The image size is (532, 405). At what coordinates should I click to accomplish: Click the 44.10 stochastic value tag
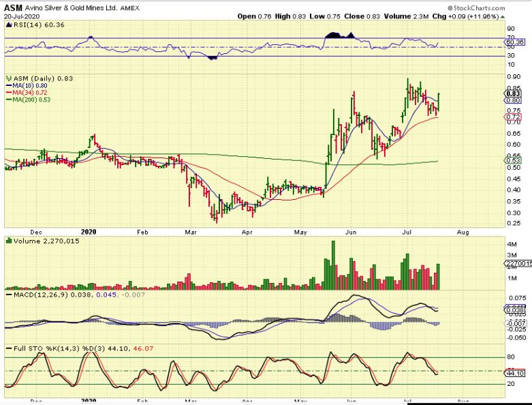coord(516,373)
